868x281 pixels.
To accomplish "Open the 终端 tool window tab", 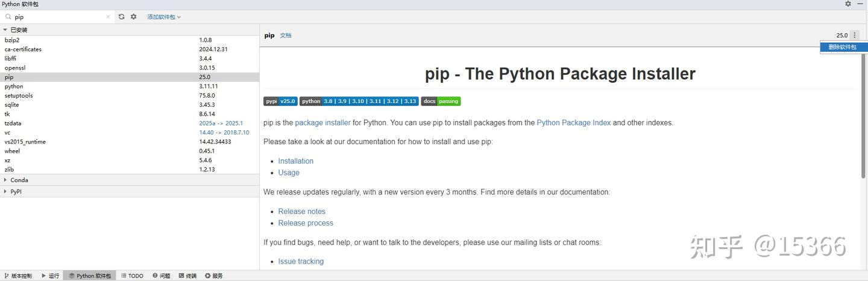I will (188, 276).
